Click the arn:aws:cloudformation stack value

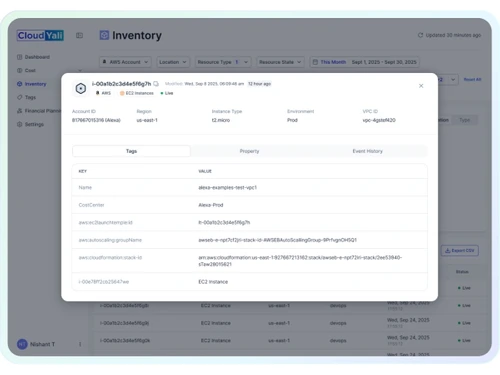pos(300,261)
